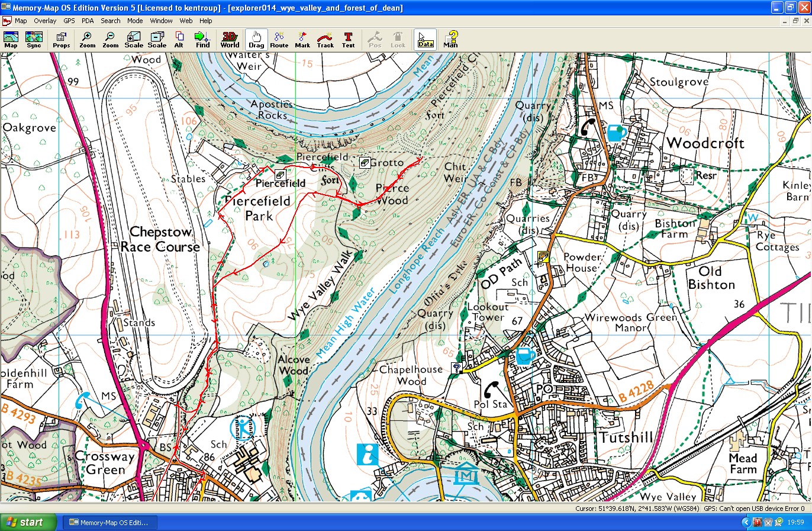Image resolution: width=812 pixels, height=531 pixels.
Task: Click the Memory-Map document icon in menu bar
Action: click(x=7, y=21)
